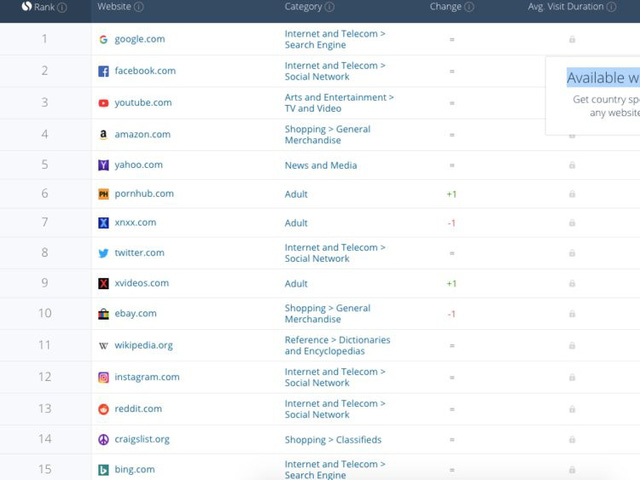
Task: Click info icon next to Category header
Action: click(x=330, y=7)
